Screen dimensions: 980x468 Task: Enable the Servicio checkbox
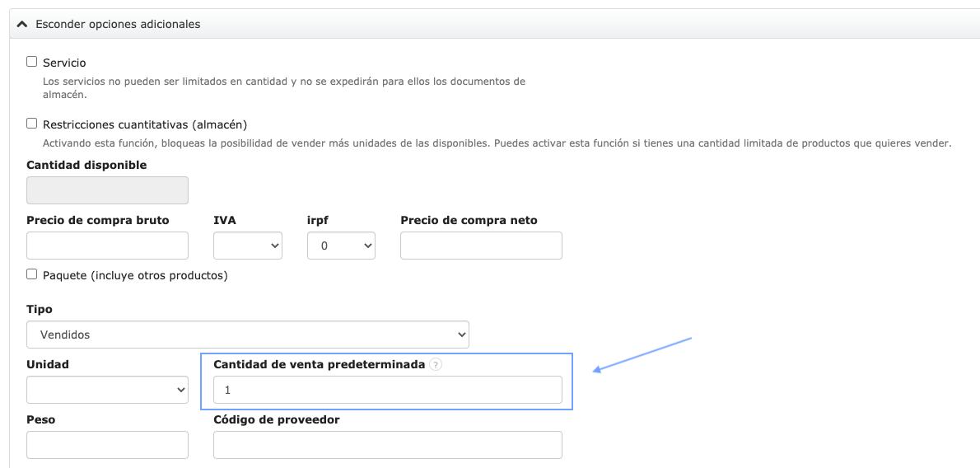32,62
